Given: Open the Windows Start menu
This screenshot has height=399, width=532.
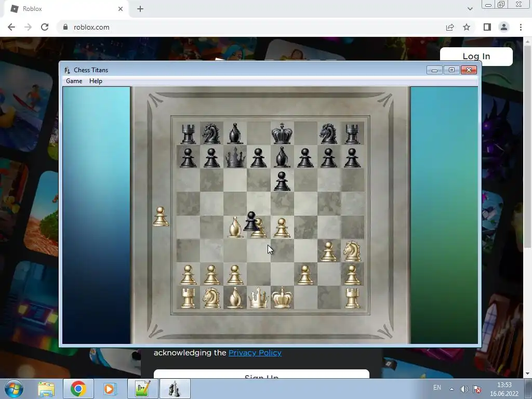Looking at the screenshot, I should 14,389.
